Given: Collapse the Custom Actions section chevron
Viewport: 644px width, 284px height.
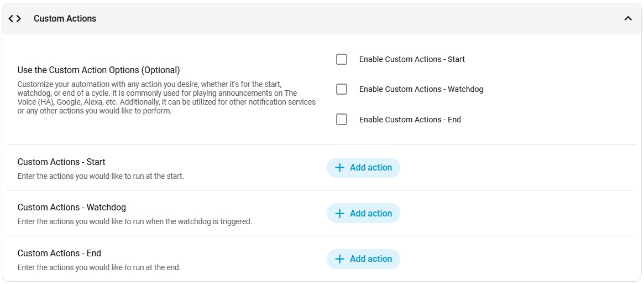Looking at the screenshot, I should click(x=627, y=19).
